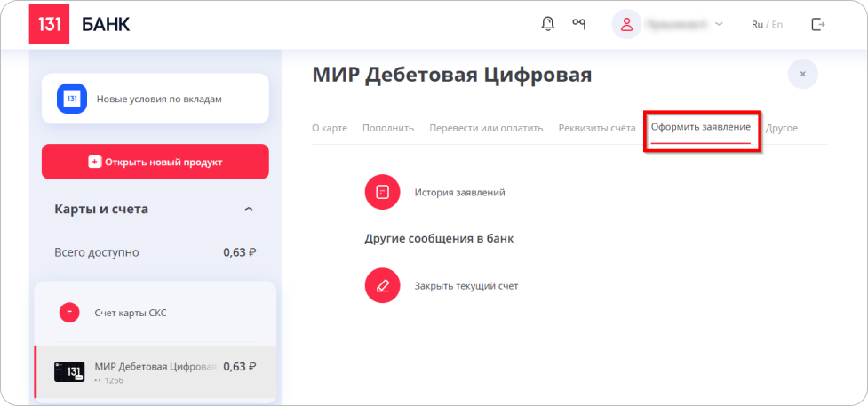Toggle the accessibility glasses icon
868x406 pixels.
click(579, 24)
